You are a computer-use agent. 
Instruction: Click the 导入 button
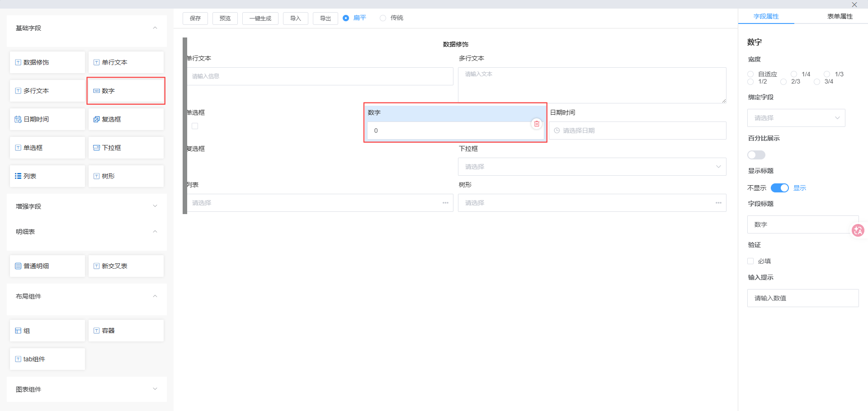(296, 19)
